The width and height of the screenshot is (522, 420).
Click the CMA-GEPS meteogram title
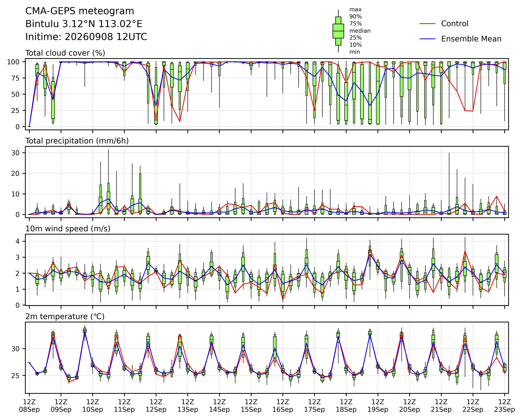point(80,11)
